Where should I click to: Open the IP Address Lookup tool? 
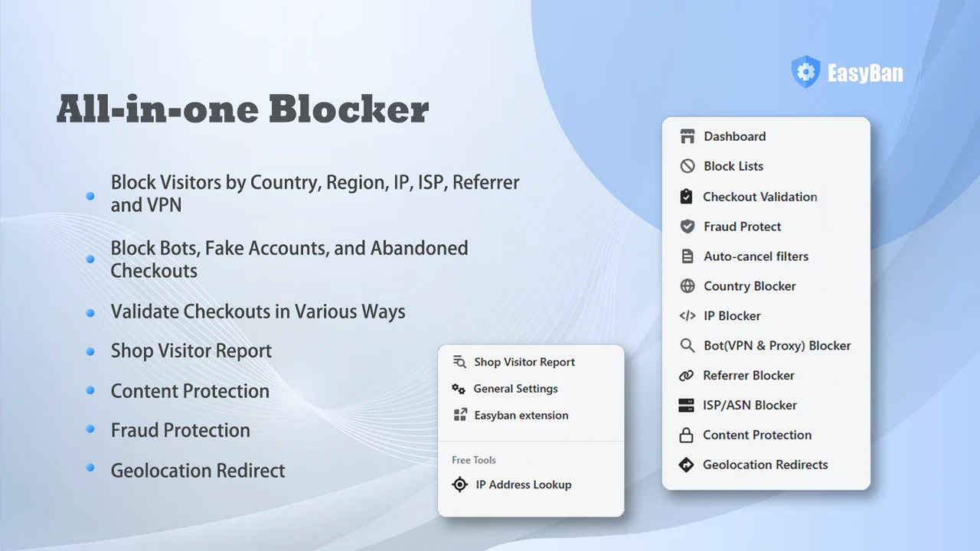point(523,484)
